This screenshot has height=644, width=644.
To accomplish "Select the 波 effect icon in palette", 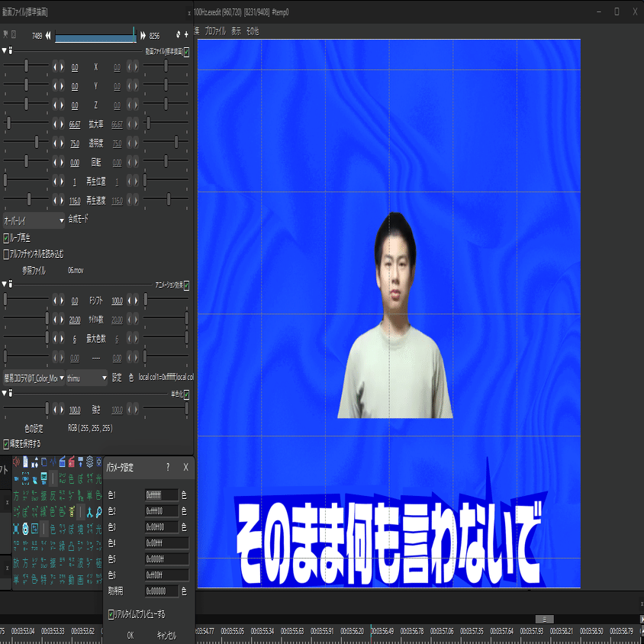I will click(81, 562).
